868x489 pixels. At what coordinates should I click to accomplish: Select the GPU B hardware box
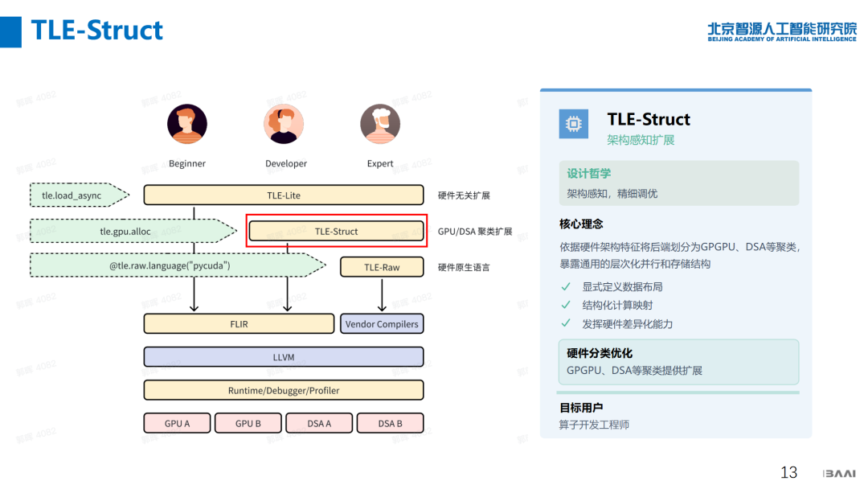point(248,423)
